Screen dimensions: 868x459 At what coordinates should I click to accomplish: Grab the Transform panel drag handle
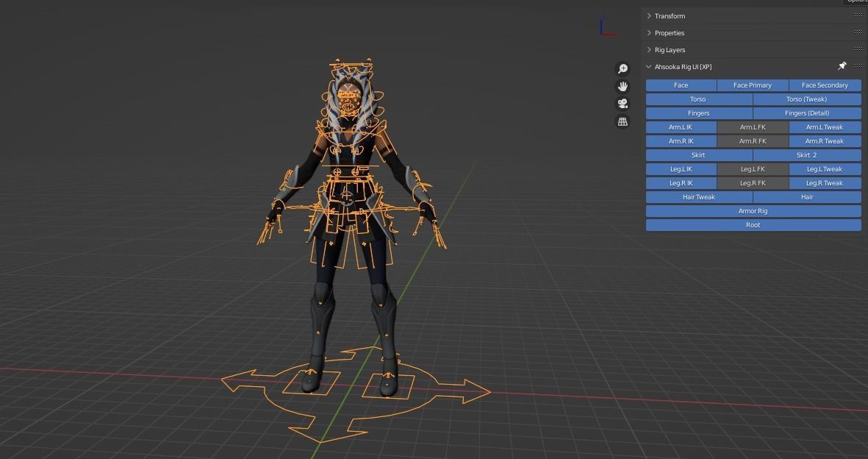click(x=858, y=15)
